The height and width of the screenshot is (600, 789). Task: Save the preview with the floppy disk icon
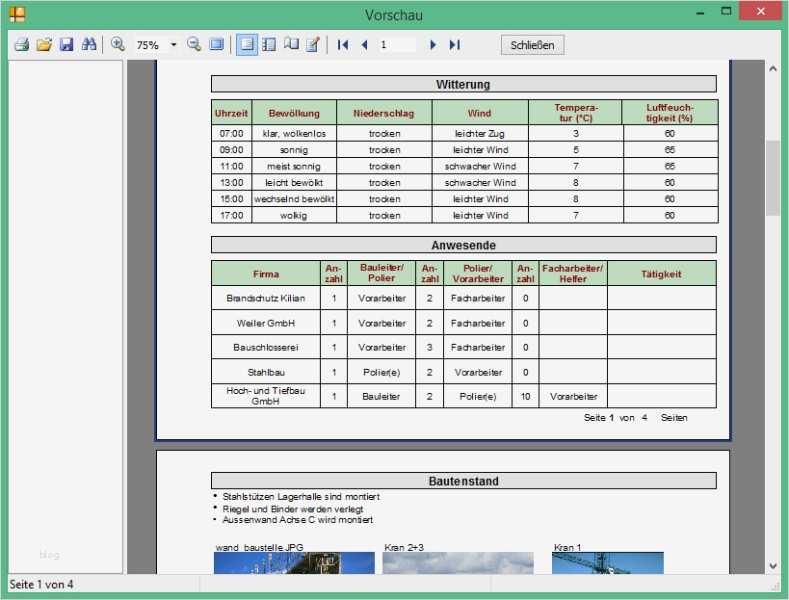pyautogui.click(x=66, y=44)
